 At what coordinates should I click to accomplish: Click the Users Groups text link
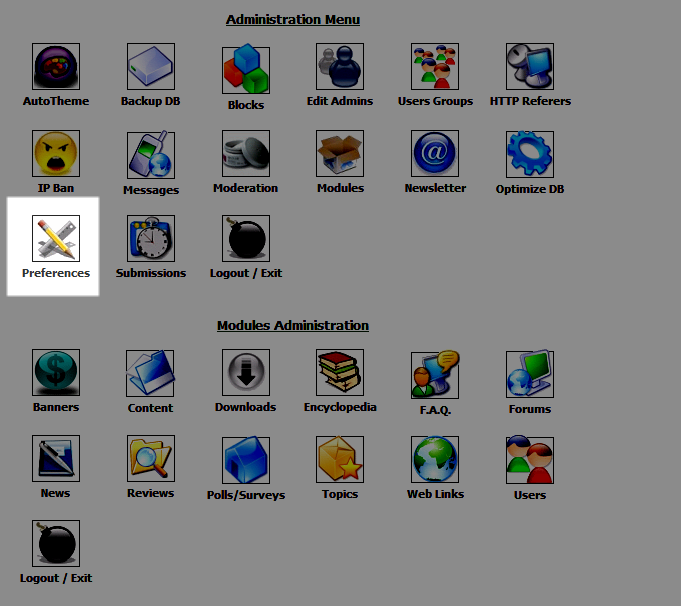point(435,101)
